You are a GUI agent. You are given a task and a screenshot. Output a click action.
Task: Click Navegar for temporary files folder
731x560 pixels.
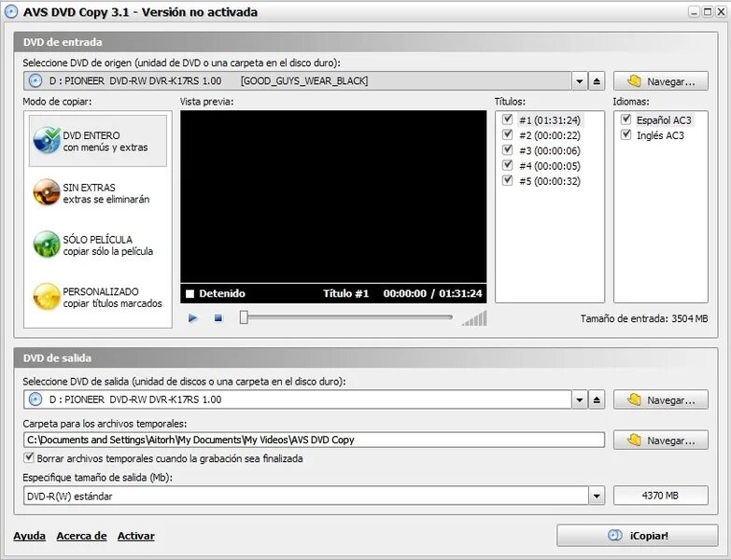(661, 440)
